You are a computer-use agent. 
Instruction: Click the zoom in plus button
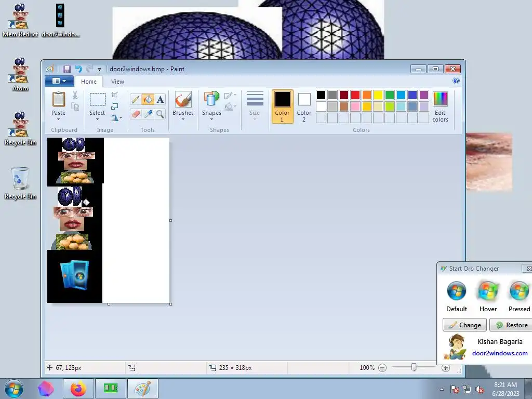[445, 368]
